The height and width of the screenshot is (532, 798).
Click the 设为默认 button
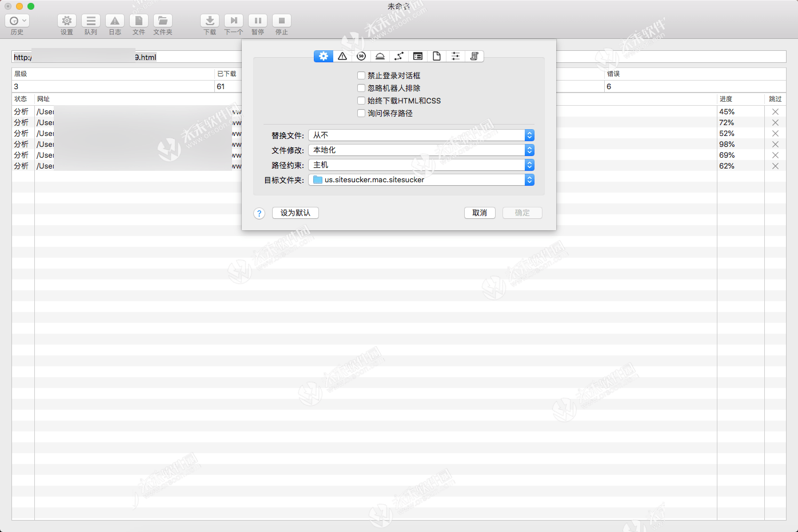[295, 213]
